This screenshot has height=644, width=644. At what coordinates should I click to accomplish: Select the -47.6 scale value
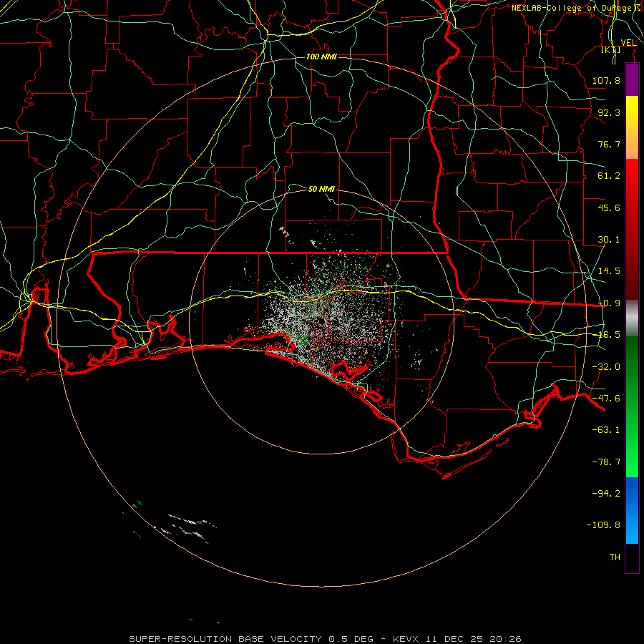(606, 399)
